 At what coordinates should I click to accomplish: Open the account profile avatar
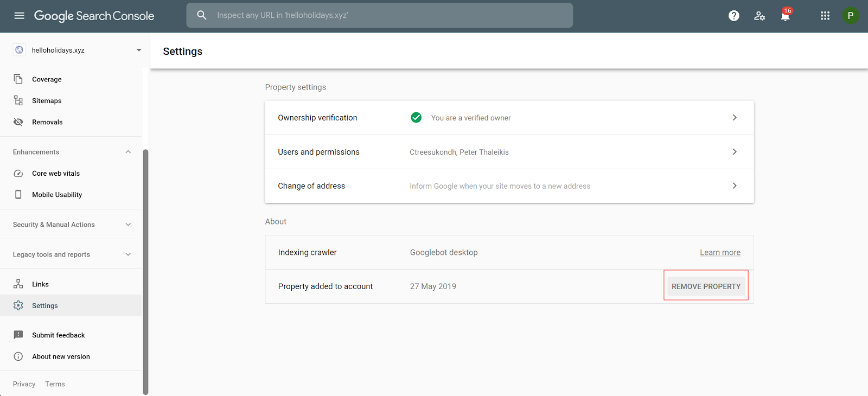tap(850, 16)
